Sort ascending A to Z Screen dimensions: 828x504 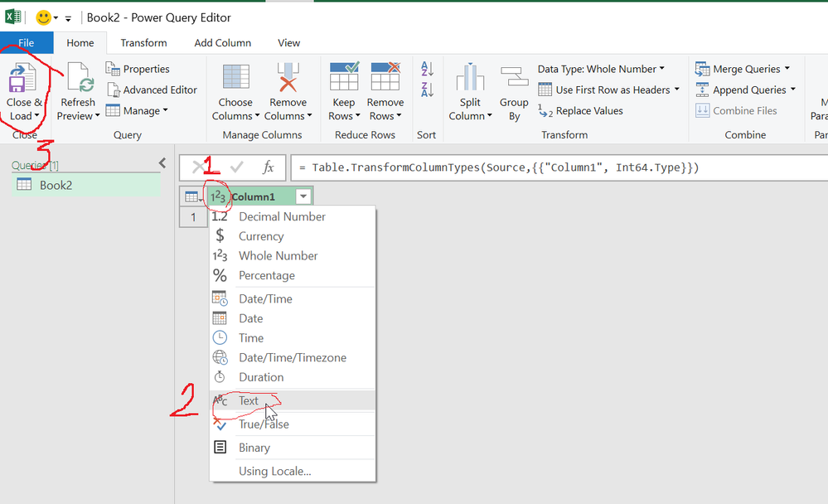tap(427, 69)
